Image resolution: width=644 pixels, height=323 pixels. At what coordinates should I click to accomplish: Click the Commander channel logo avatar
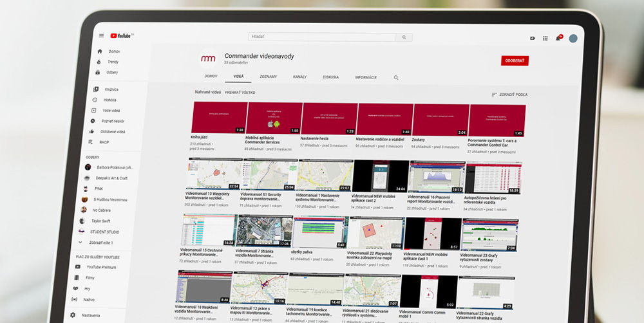[208, 59]
